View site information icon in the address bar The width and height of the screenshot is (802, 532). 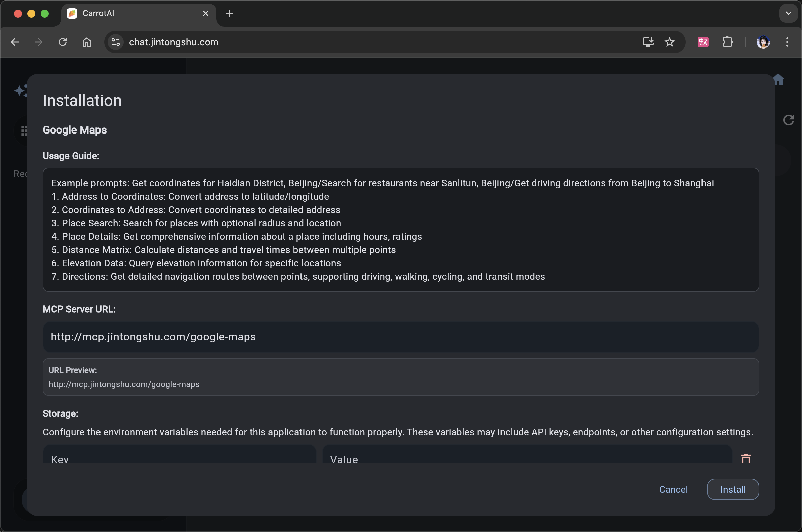click(116, 42)
